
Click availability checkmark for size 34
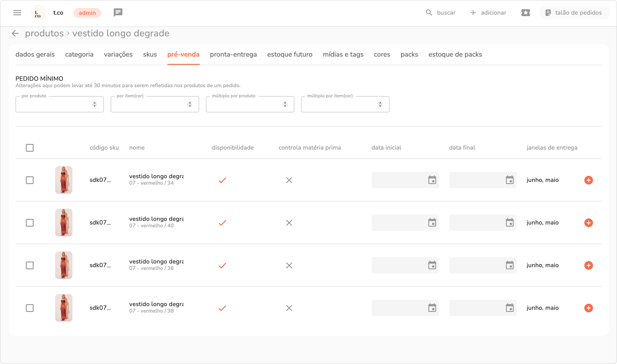coord(222,180)
